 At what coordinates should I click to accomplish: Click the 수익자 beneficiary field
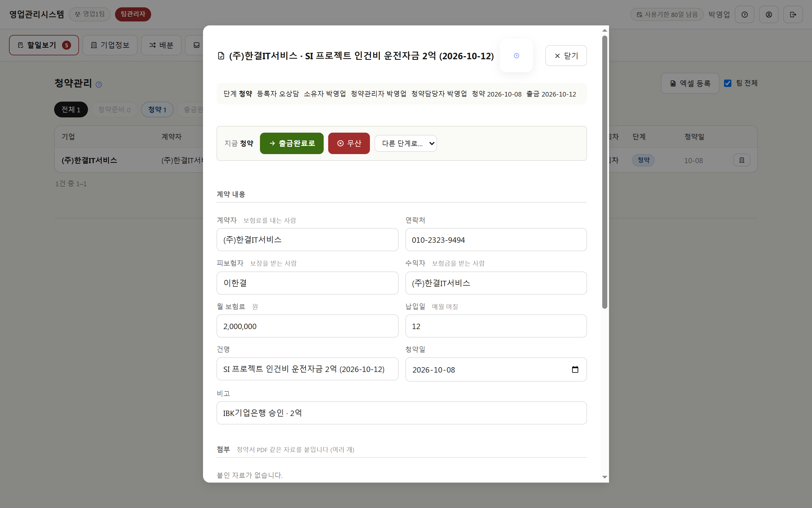tap(496, 283)
